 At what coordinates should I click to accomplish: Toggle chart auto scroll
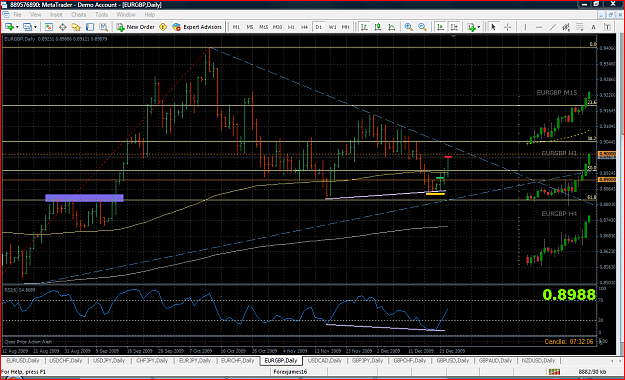click(x=440, y=27)
